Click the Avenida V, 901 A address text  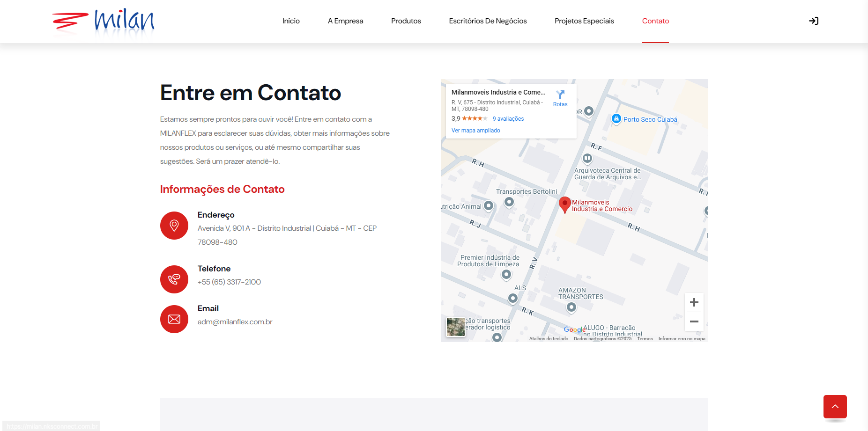(x=287, y=235)
